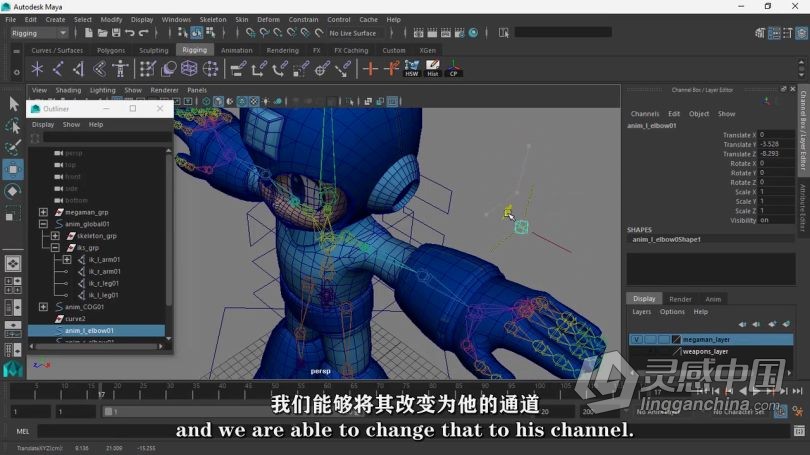Image resolution: width=810 pixels, height=455 pixels.
Task: Click Options in Layer Editor
Action: (672, 311)
